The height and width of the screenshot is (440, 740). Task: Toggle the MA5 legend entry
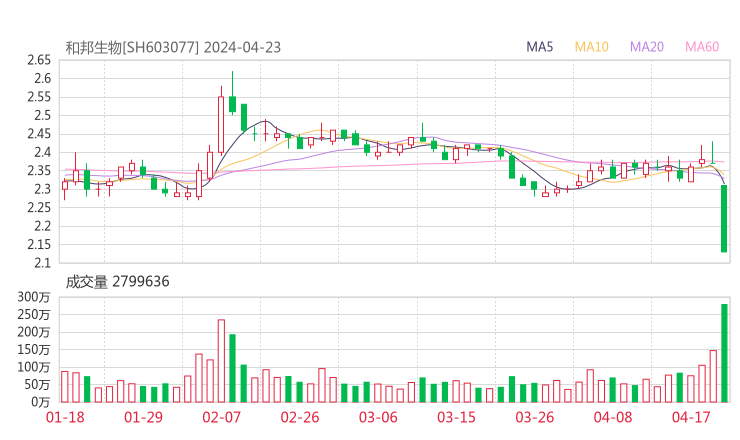tap(540, 47)
